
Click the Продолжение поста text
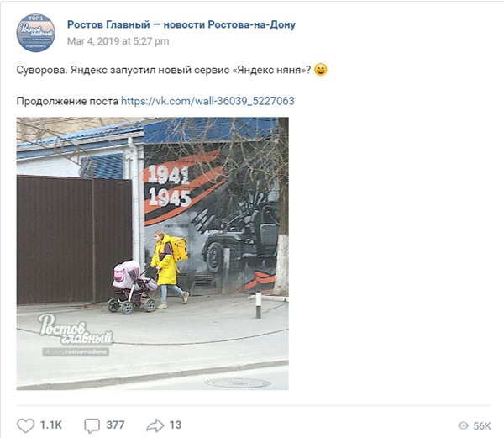67,101
